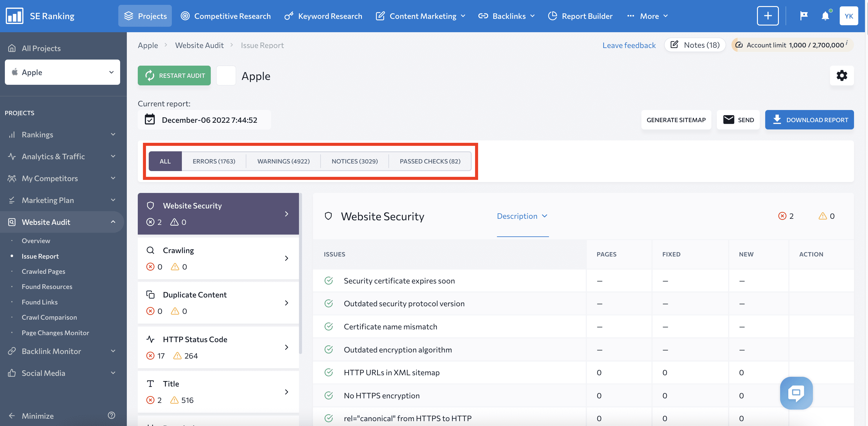Expand the Rankings section
This screenshot has height=426, width=868.
(x=62, y=134)
